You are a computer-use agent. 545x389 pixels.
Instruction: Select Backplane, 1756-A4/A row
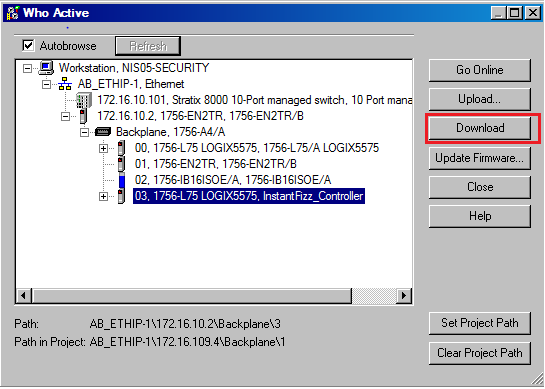pos(170,132)
